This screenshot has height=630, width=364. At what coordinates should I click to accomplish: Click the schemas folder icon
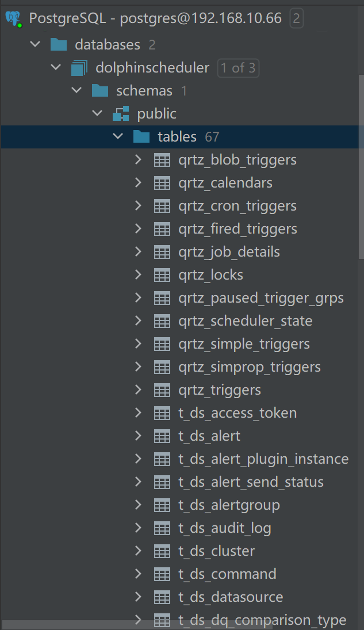[x=100, y=91]
